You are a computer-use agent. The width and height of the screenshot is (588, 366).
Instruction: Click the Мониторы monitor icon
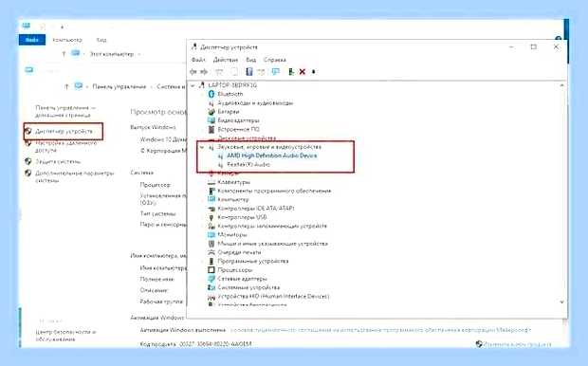211,235
